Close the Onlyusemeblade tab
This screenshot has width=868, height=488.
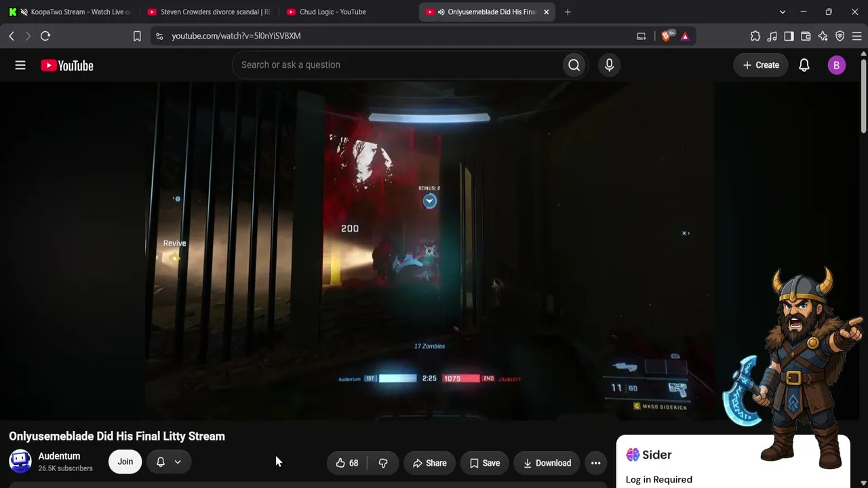547,12
